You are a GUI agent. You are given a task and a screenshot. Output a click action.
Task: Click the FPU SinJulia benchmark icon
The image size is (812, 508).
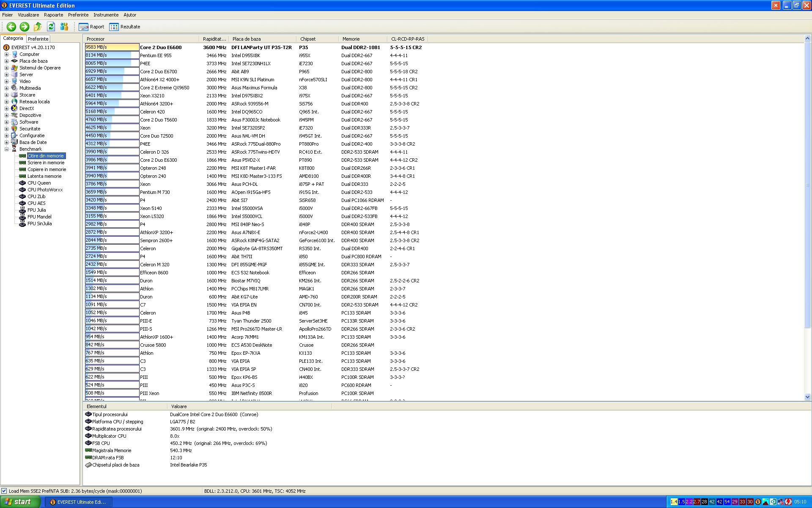point(22,224)
